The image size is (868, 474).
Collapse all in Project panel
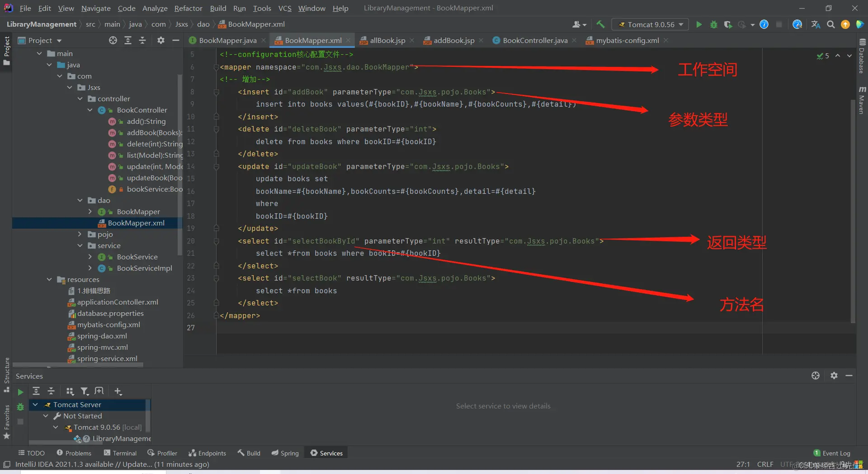pyautogui.click(x=142, y=40)
